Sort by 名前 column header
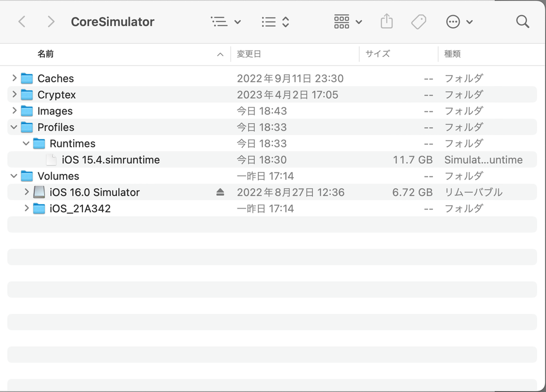The width and height of the screenshot is (546, 392). (x=46, y=54)
